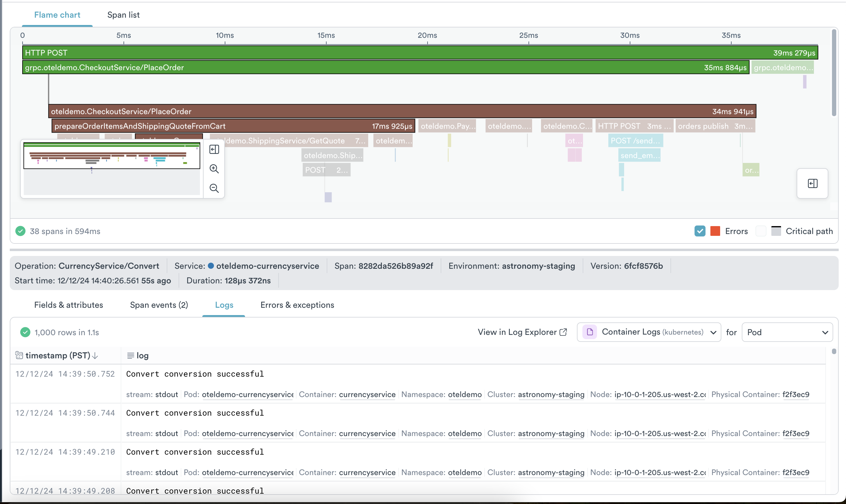
Task: Select the POST 2... span
Action: 326,170
